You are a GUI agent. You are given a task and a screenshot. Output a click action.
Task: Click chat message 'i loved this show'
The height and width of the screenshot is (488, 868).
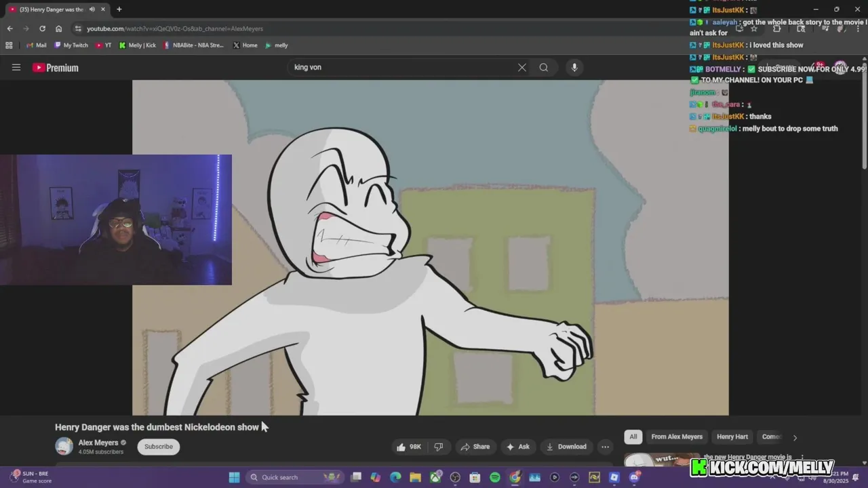[x=776, y=45]
